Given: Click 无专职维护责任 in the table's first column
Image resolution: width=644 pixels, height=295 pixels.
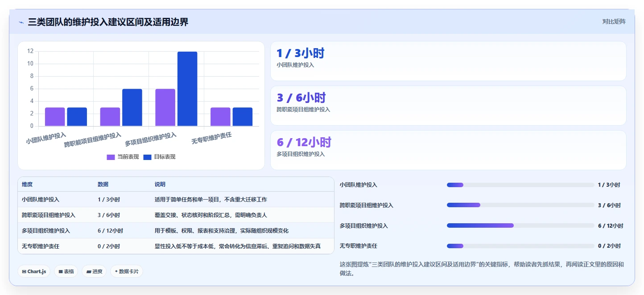Looking at the screenshot, I should [41, 246].
